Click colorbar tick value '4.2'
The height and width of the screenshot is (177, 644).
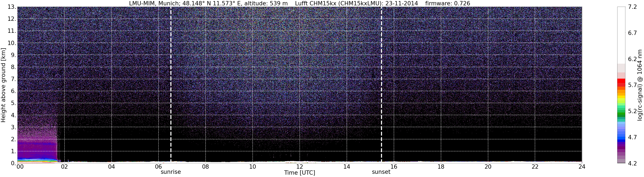coord(632,163)
